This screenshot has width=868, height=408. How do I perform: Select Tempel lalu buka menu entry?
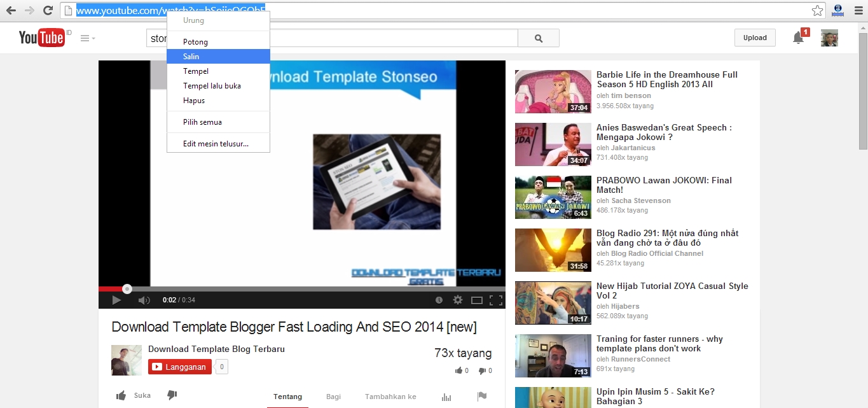(218, 86)
